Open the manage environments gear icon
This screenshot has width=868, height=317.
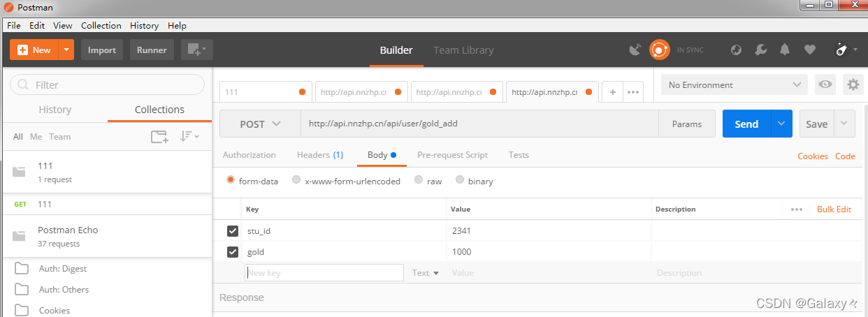click(853, 84)
